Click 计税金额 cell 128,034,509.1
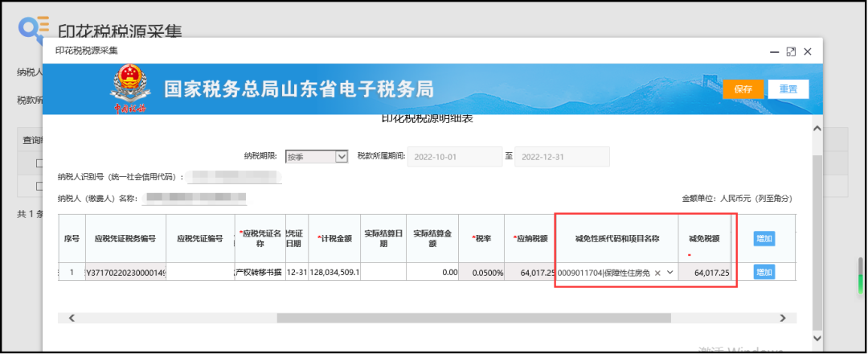The height and width of the screenshot is (354, 868). point(335,272)
